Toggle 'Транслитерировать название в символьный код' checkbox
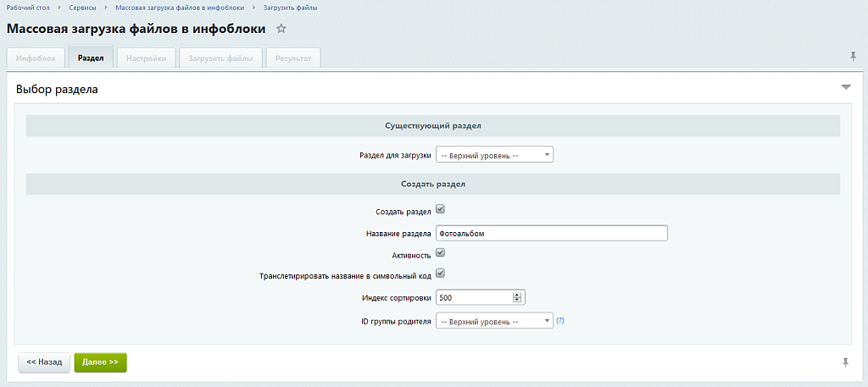 [440, 274]
